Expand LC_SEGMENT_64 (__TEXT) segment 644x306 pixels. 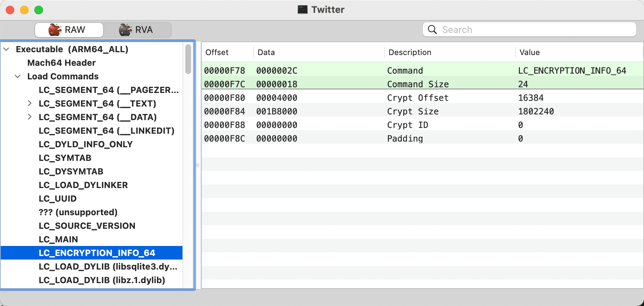pyautogui.click(x=30, y=103)
